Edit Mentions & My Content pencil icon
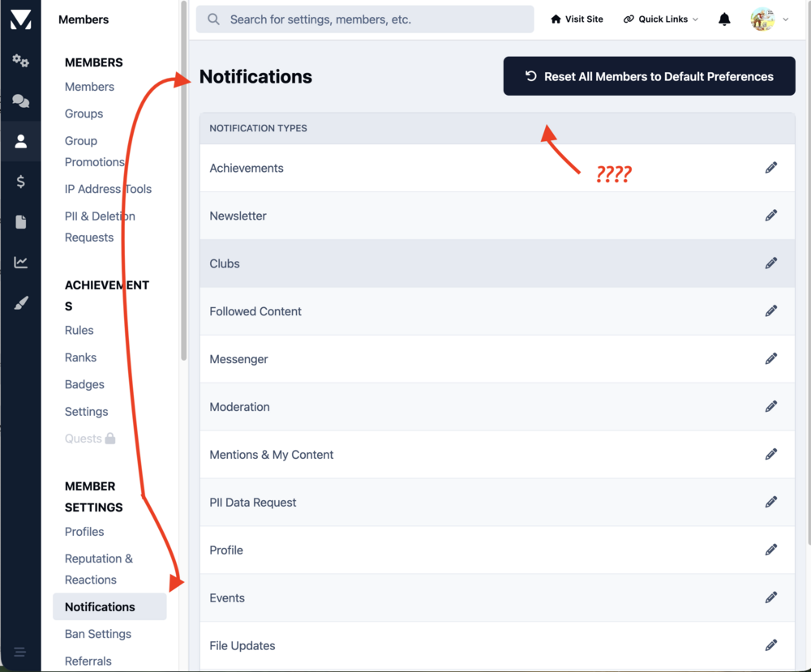The width and height of the screenshot is (811, 672). pyautogui.click(x=771, y=454)
